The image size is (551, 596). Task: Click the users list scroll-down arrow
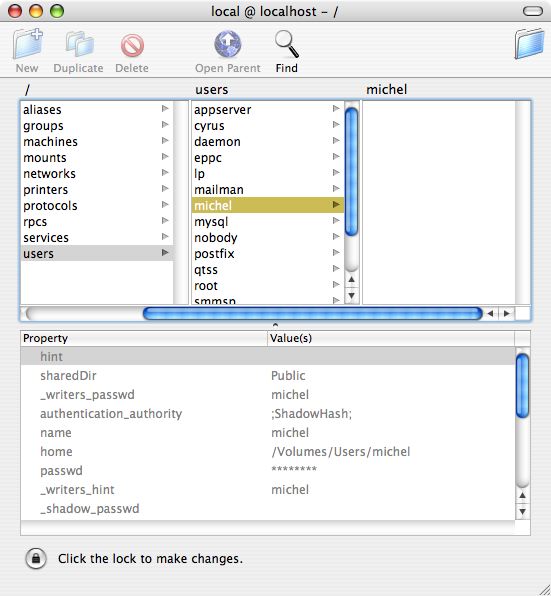pyautogui.click(x=352, y=295)
